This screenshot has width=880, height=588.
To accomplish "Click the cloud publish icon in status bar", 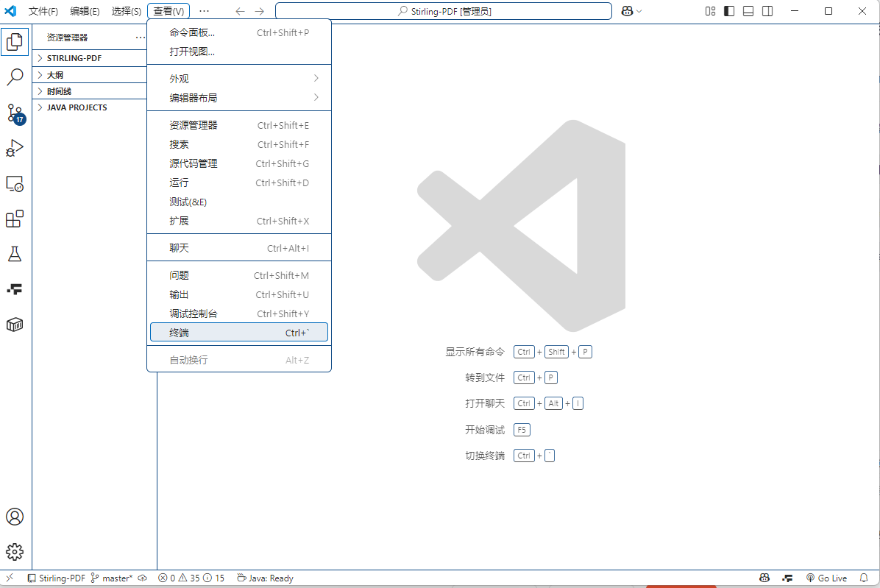I will 143,578.
